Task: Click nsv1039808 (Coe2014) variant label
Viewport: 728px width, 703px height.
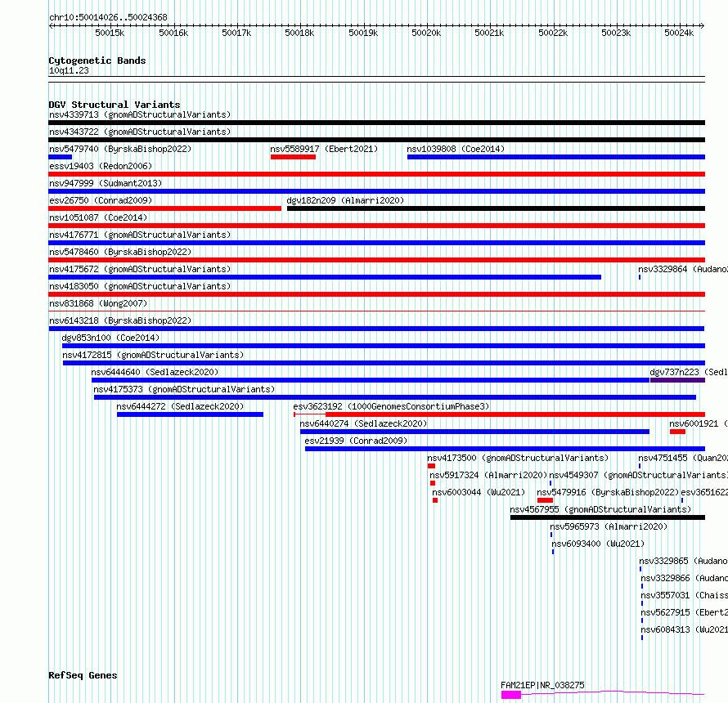Action: pyautogui.click(x=456, y=149)
